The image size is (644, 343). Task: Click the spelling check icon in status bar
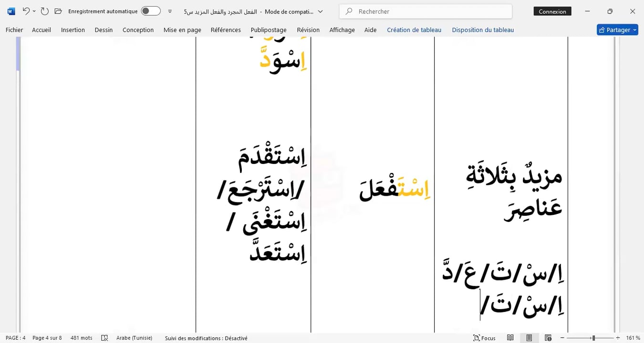[104, 338]
